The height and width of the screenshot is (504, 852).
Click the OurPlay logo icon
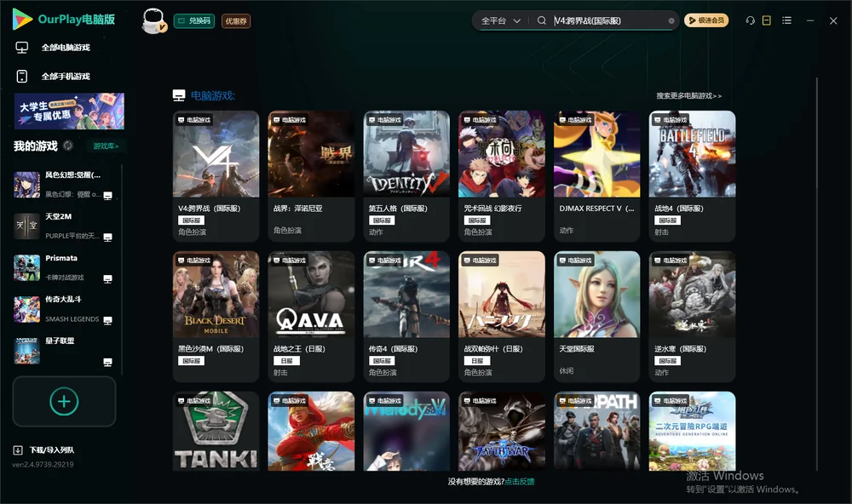pyautogui.click(x=22, y=20)
